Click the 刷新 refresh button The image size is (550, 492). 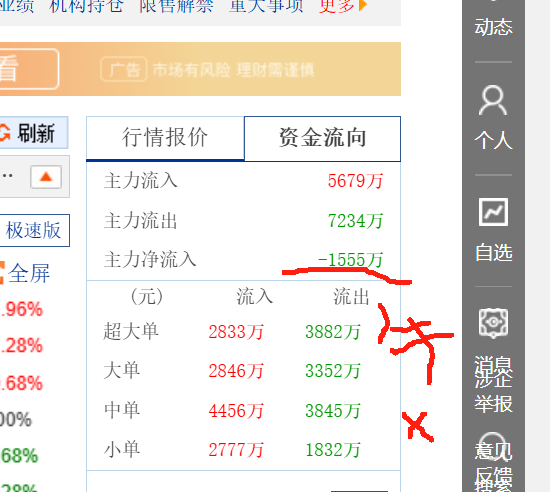(33, 133)
